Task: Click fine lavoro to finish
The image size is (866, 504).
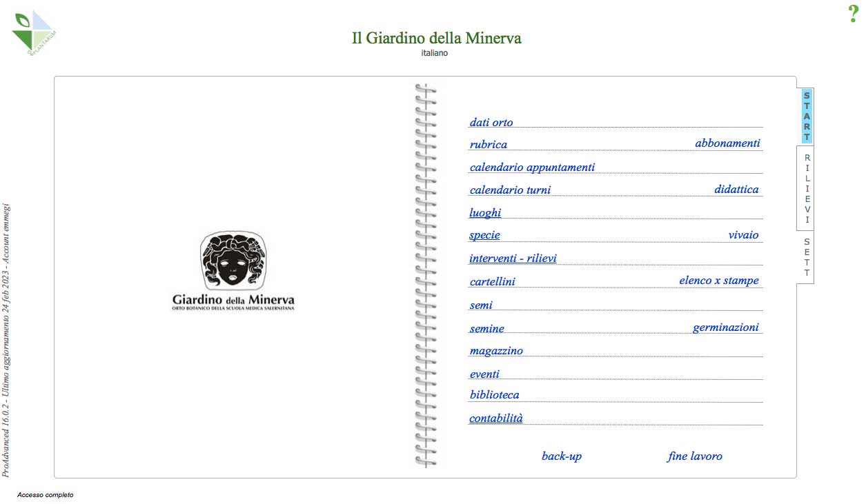Action: click(x=695, y=456)
